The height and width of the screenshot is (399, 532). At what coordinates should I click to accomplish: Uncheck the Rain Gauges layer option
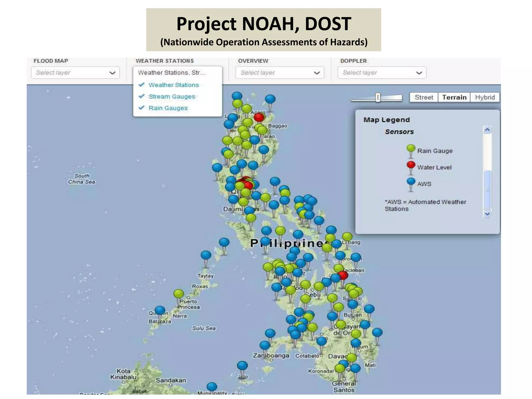coord(163,108)
